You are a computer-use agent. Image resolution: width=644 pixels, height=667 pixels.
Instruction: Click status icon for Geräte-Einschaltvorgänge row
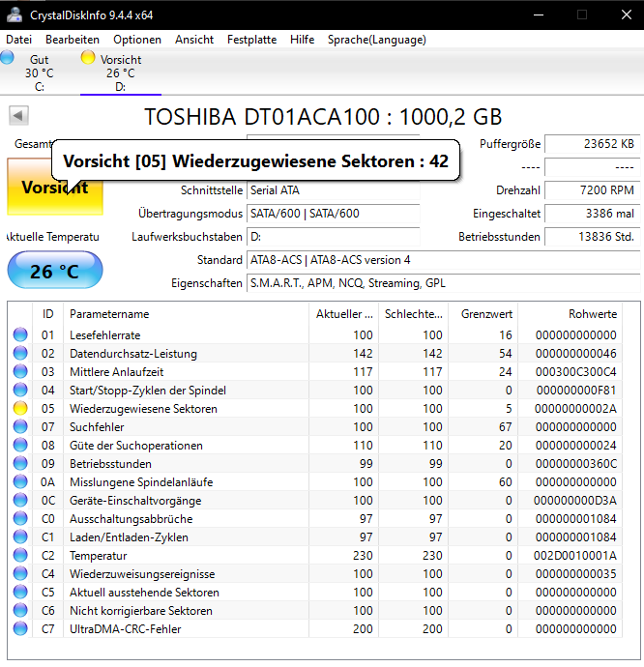tap(20, 501)
